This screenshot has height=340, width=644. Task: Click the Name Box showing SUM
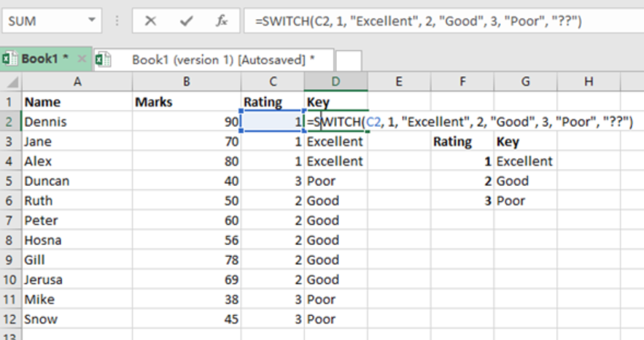coord(52,20)
